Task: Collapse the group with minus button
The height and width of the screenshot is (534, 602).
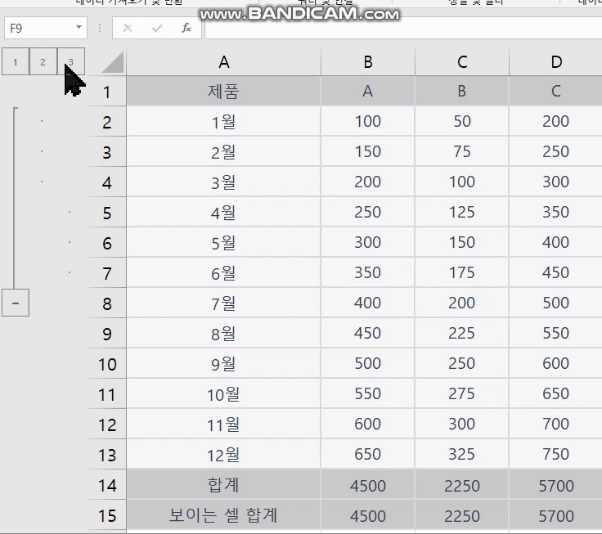Action: point(15,303)
